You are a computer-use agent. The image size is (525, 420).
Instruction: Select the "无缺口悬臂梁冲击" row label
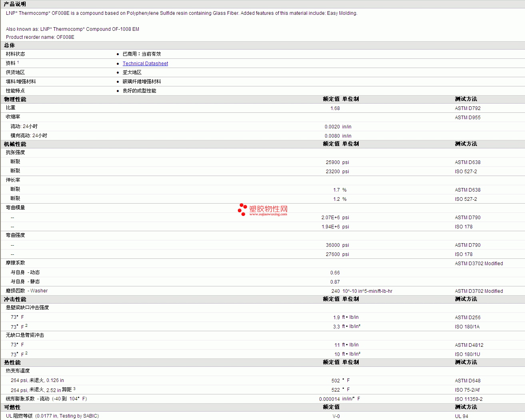click(x=25, y=335)
